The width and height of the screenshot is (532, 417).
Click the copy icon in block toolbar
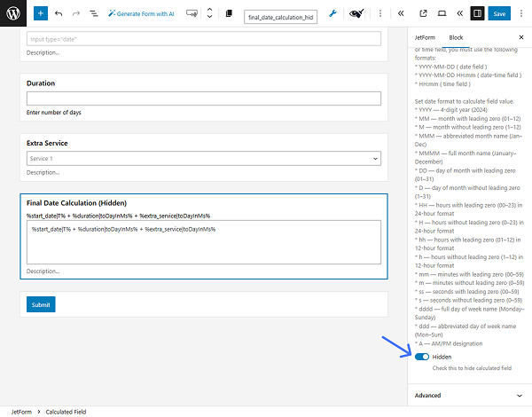[229, 13]
